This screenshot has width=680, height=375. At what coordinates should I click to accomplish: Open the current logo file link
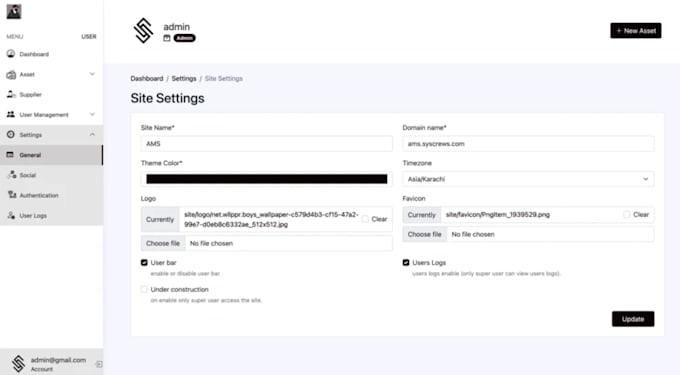pos(271,219)
